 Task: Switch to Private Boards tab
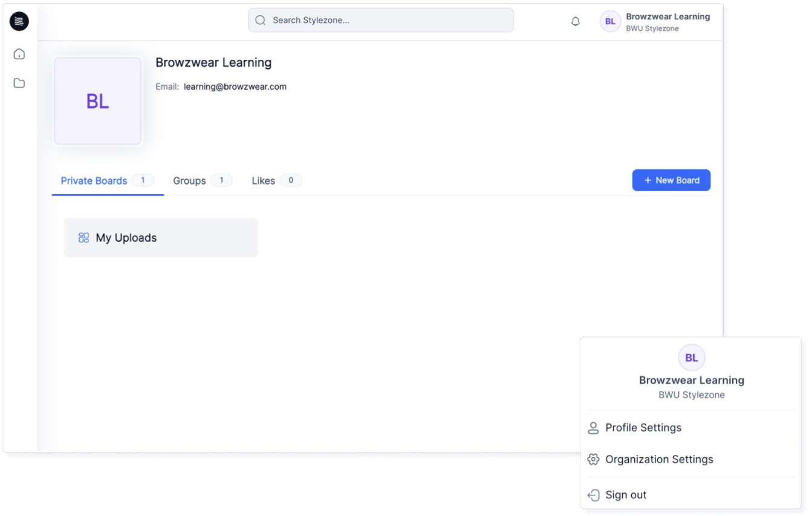click(x=108, y=180)
